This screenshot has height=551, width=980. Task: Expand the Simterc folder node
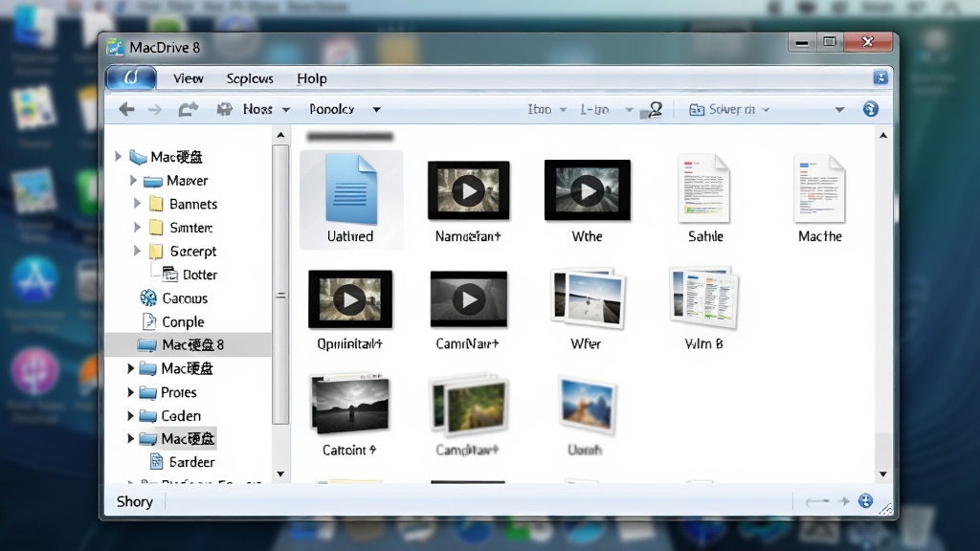click(137, 228)
